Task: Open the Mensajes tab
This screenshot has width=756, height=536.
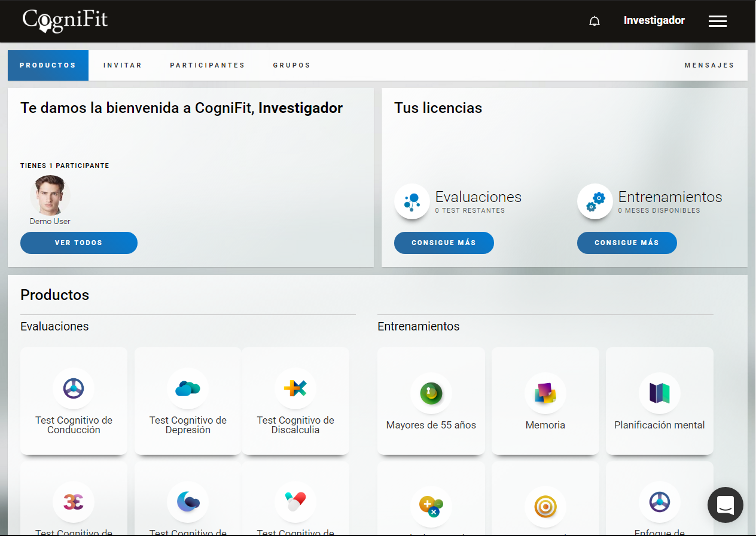Action: tap(709, 65)
